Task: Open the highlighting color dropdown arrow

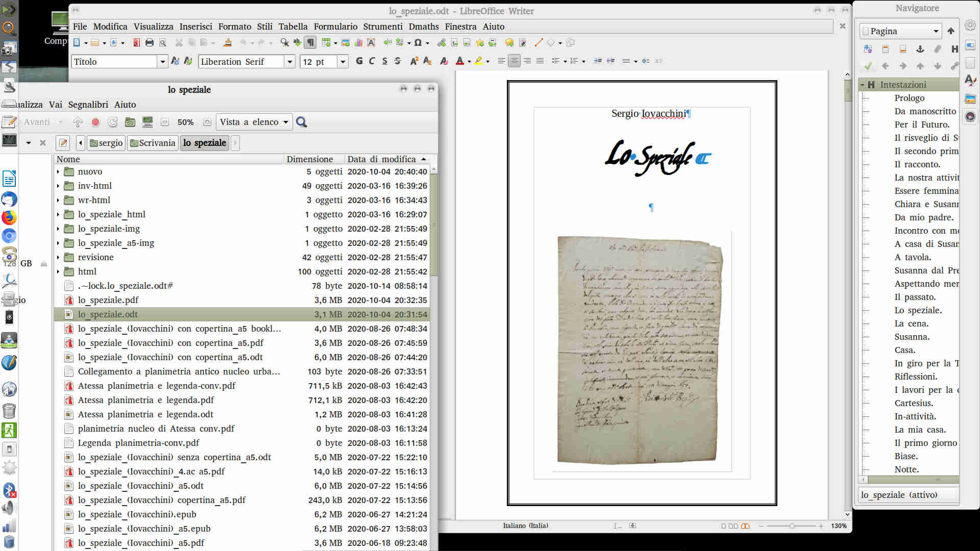Action: (x=488, y=62)
